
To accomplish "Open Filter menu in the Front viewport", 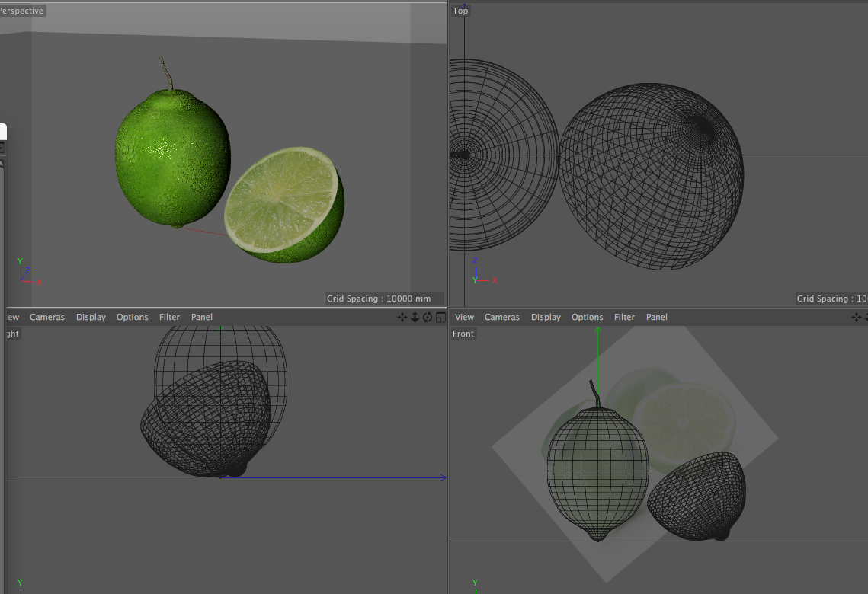I will pos(624,318).
